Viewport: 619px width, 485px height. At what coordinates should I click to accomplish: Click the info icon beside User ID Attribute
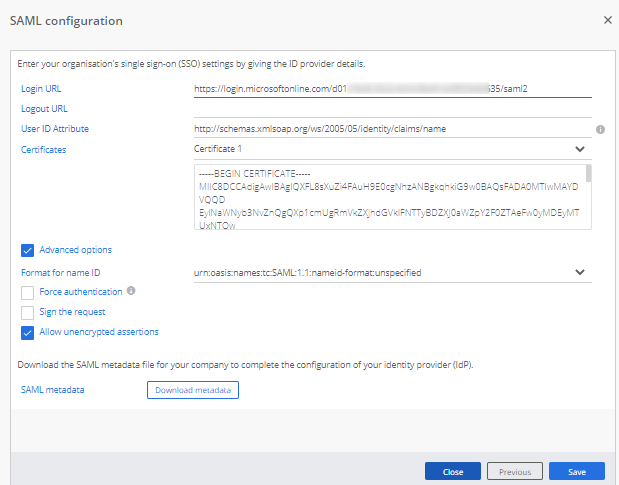[x=600, y=129]
